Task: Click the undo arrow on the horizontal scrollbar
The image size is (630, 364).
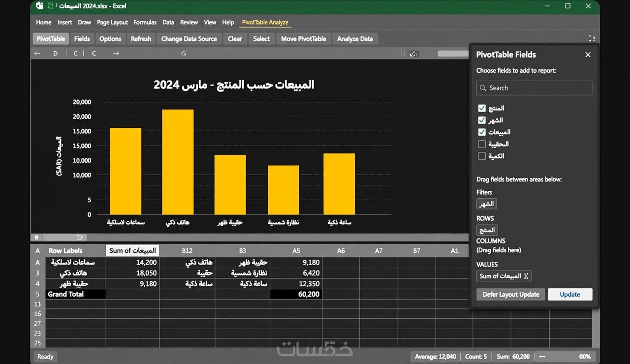Action: point(80,237)
